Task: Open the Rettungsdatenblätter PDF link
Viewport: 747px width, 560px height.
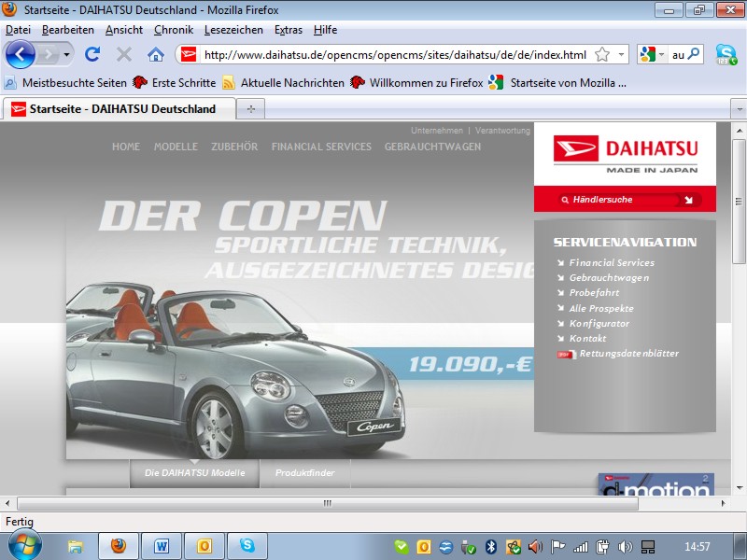Action: point(628,354)
